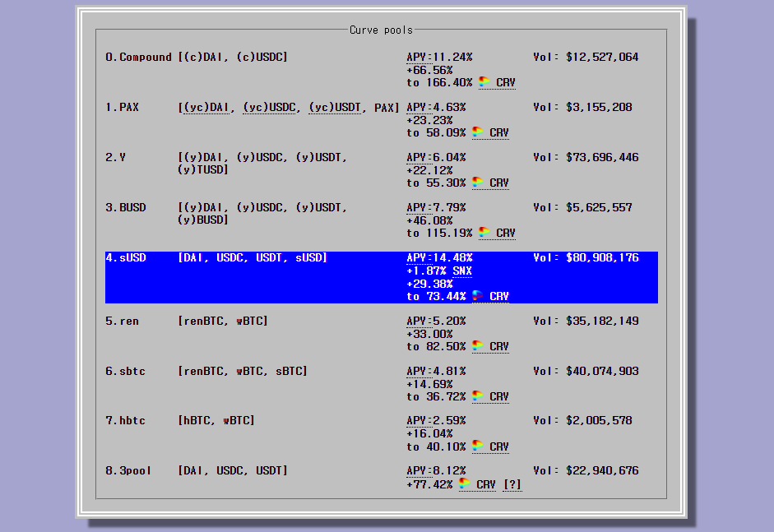Click the (y)TUSD] token text
Viewport: 774px width, 532px height.
pyautogui.click(x=203, y=169)
